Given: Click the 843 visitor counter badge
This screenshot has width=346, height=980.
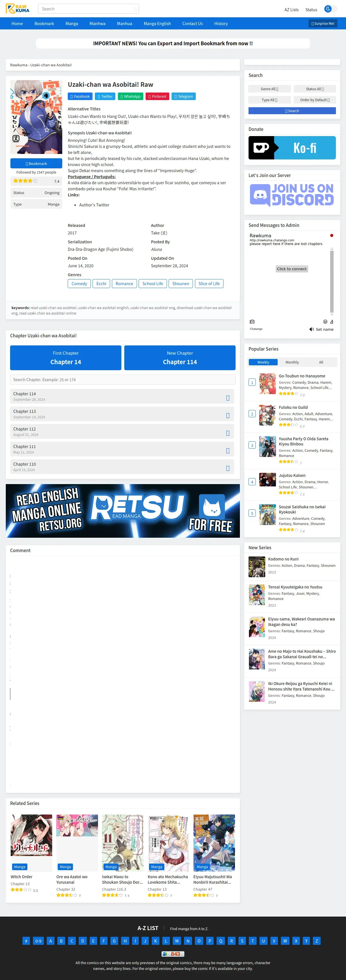Looking at the screenshot, I should (173, 954).
